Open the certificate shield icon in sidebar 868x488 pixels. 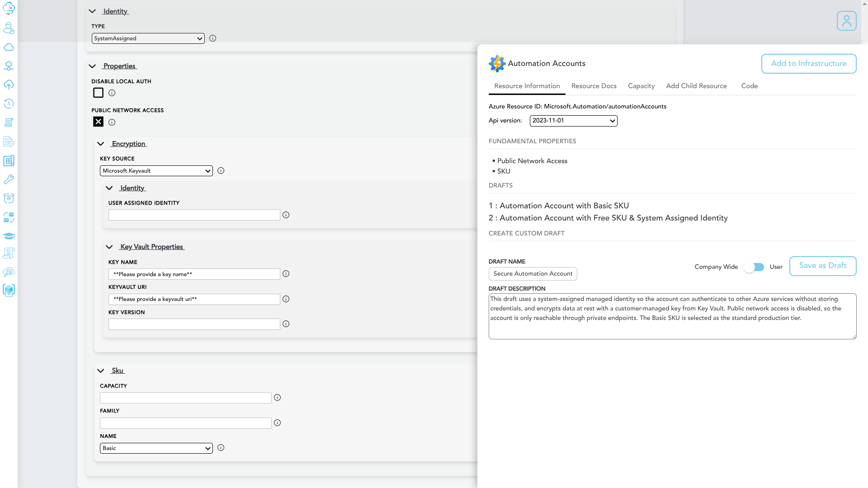coord(9,253)
